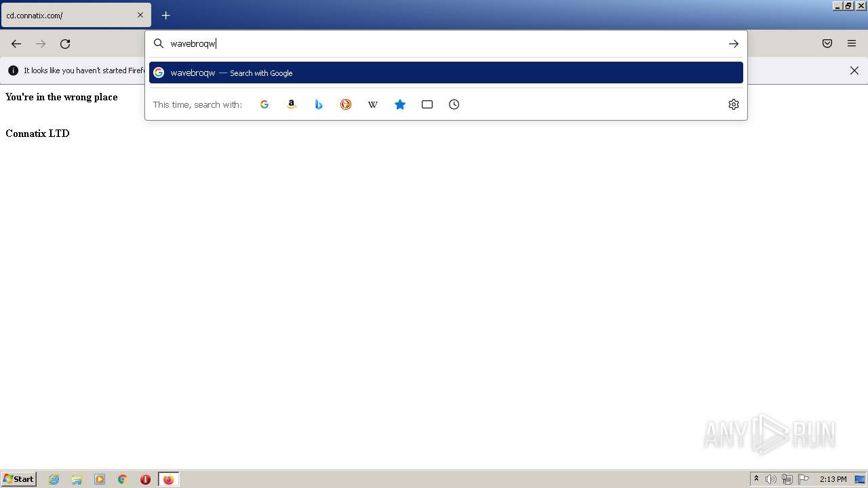Open the Firefox application menu
Screen dimensions: 868x488
pyautogui.click(x=852, y=43)
